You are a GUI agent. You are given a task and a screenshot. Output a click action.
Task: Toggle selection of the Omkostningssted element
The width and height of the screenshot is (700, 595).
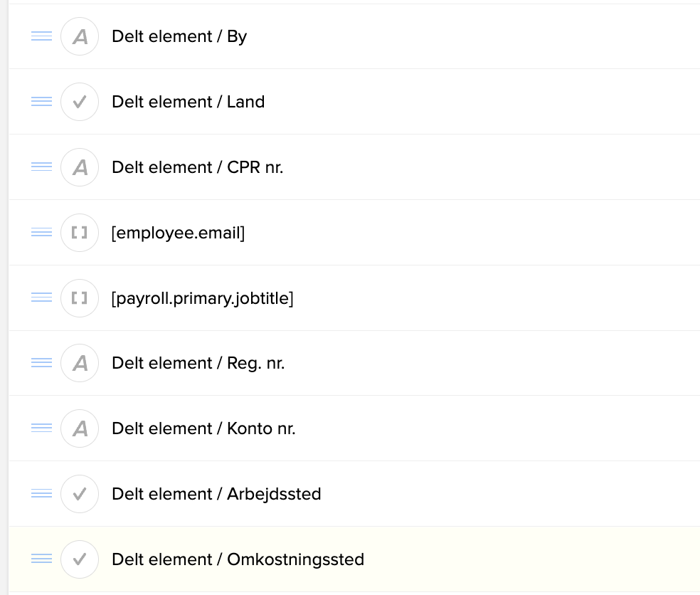[x=80, y=559]
